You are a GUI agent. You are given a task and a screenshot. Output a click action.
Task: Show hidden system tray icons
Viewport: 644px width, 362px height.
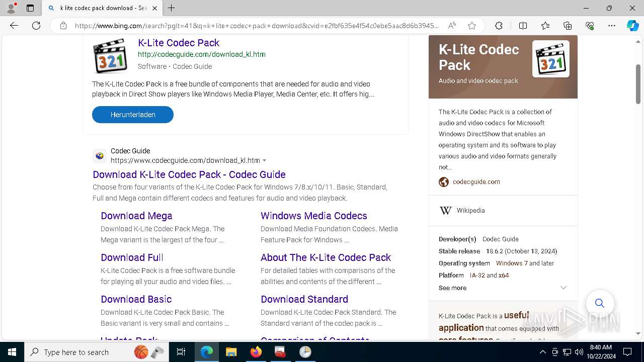[x=542, y=352]
